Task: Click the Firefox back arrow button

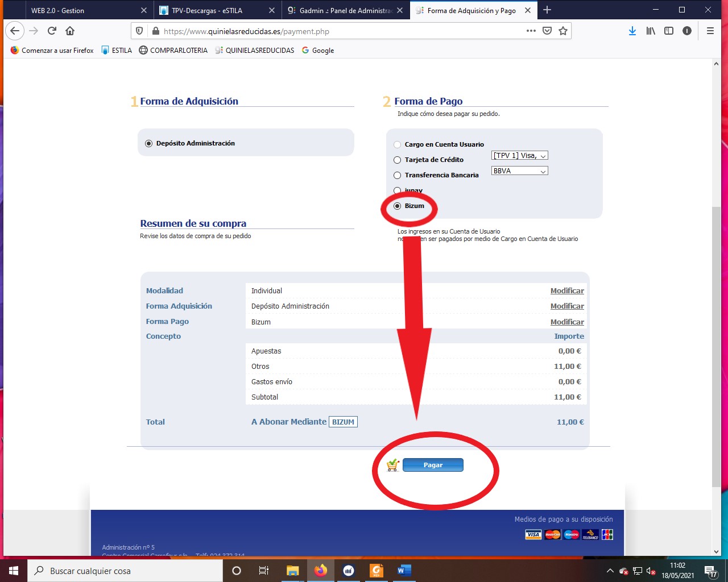Action: pyautogui.click(x=15, y=31)
